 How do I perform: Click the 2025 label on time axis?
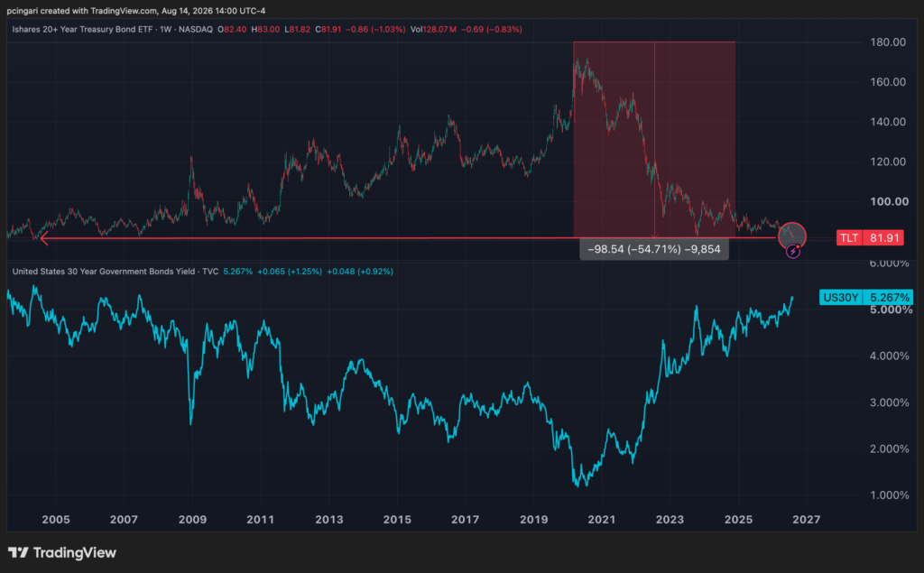(738, 520)
